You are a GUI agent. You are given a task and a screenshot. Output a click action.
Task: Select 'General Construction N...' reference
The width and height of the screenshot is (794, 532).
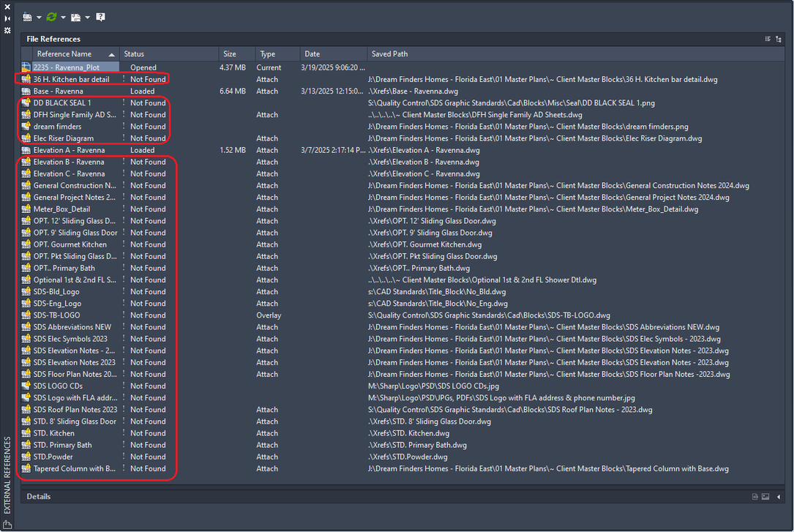pos(75,185)
